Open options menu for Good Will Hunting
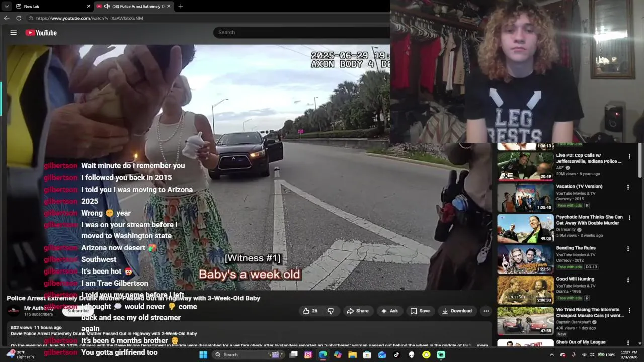644x362 pixels. coord(628,280)
